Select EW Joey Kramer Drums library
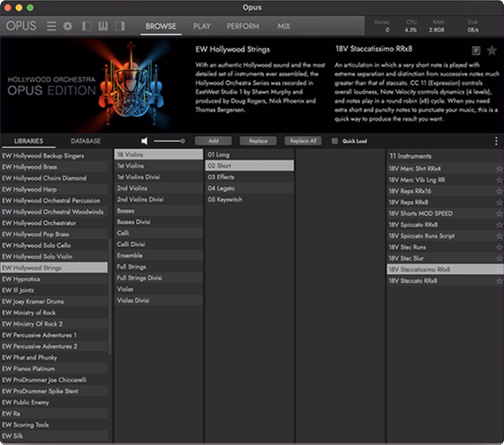 [54, 301]
